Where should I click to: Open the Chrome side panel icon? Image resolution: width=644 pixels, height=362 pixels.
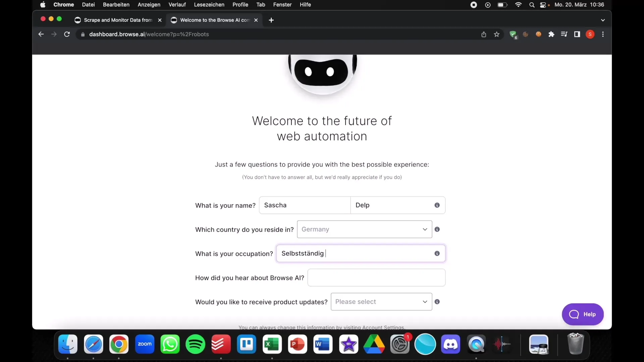(577, 34)
